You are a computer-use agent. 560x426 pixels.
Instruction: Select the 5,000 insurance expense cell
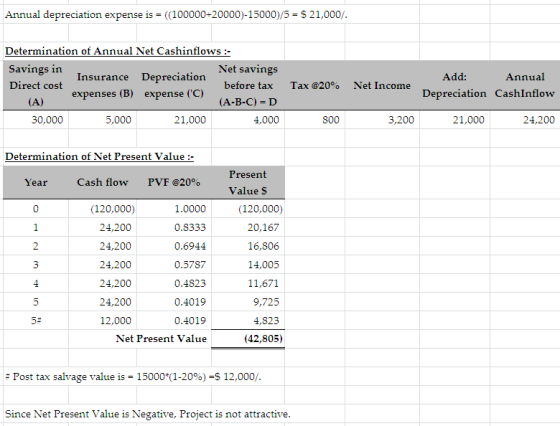102,120
